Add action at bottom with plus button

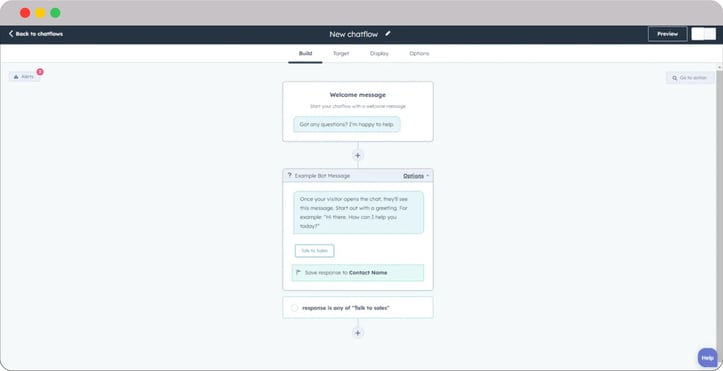tap(357, 333)
